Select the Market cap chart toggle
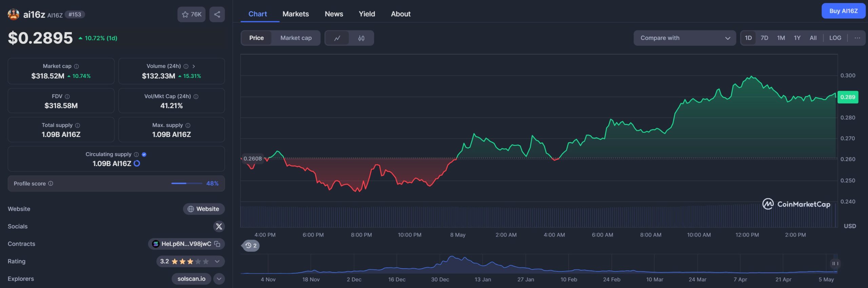The image size is (868, 288). (296, 38)
